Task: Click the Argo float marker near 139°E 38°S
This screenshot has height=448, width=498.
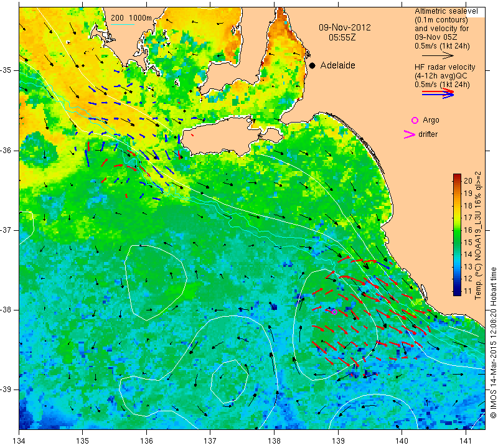Action: point(334,312)
